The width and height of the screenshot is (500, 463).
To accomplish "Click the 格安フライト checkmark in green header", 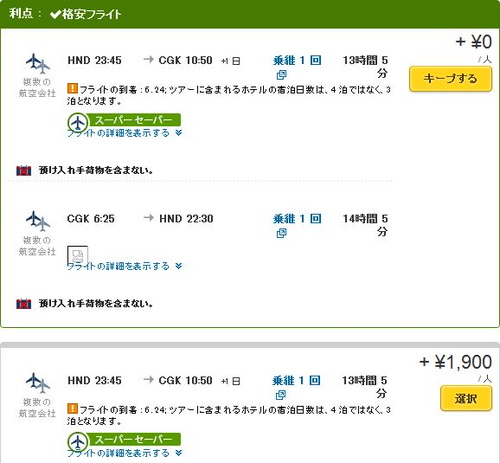I will [55, 14].
